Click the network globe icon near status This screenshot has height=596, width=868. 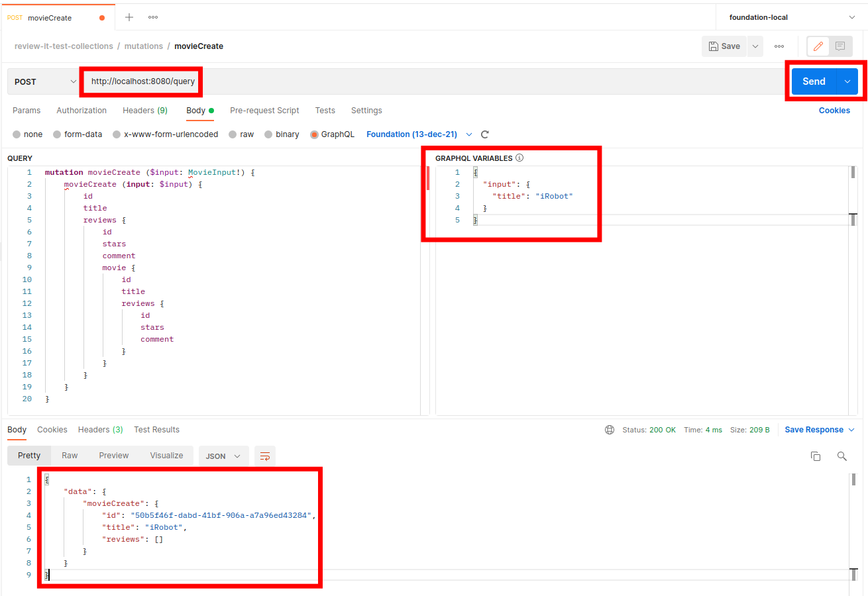610,430
